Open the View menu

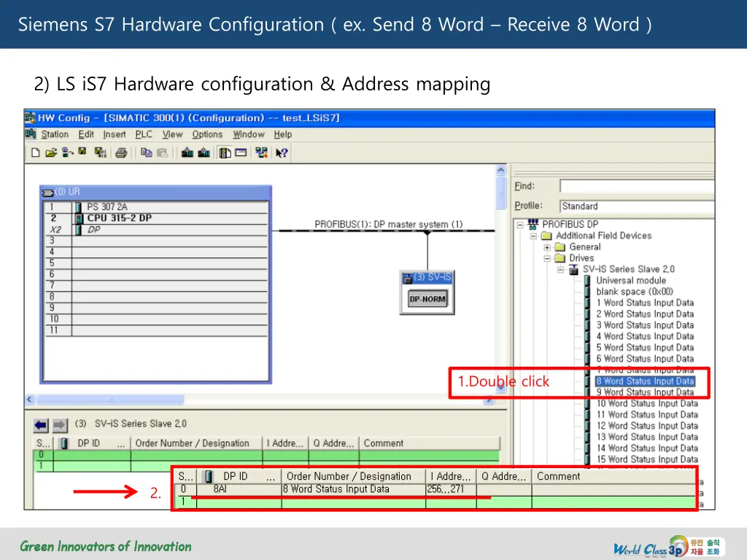172,134
